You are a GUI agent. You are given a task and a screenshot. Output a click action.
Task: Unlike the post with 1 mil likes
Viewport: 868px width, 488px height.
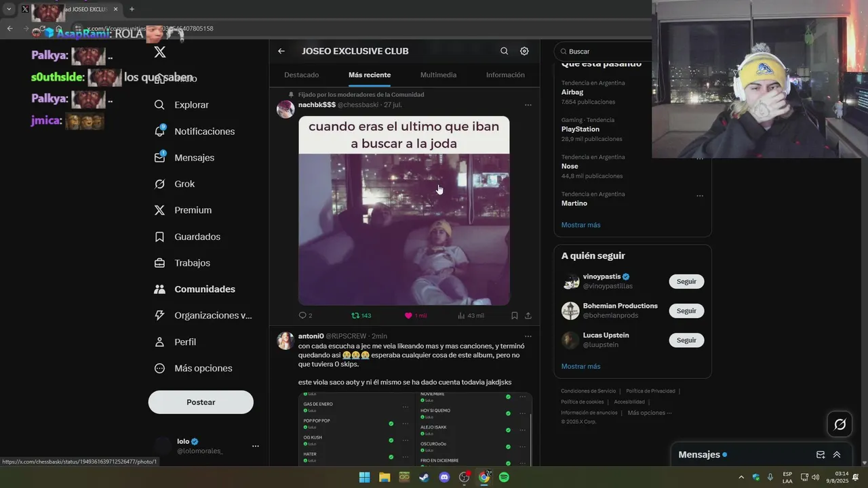click(415, 316)
